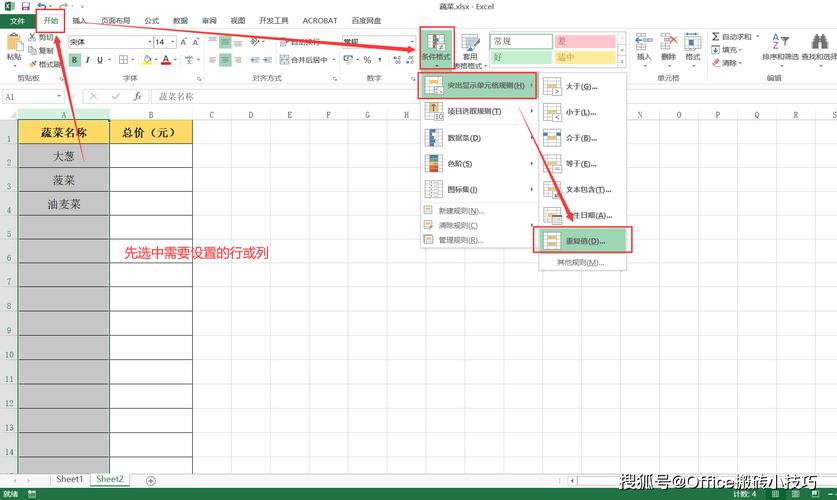
Task: Click the Format Painter (格式刷) icon
Action: (x=32, y=64)
